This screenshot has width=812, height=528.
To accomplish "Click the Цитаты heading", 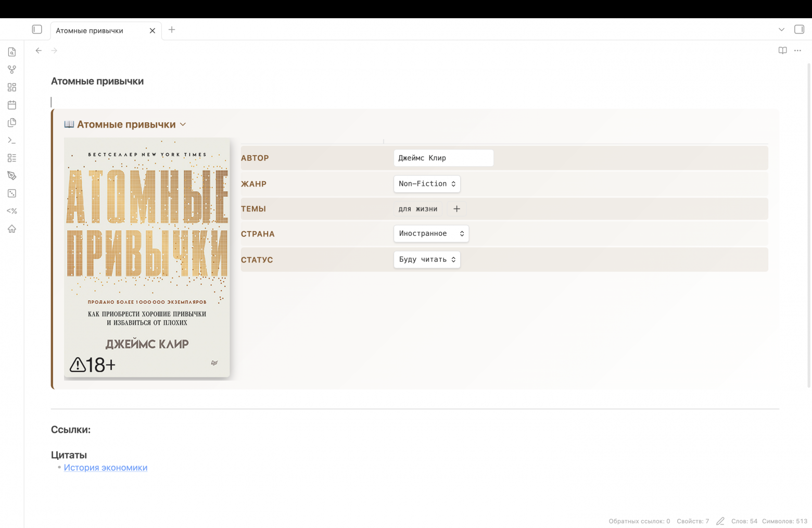I will tap(69, 455).
